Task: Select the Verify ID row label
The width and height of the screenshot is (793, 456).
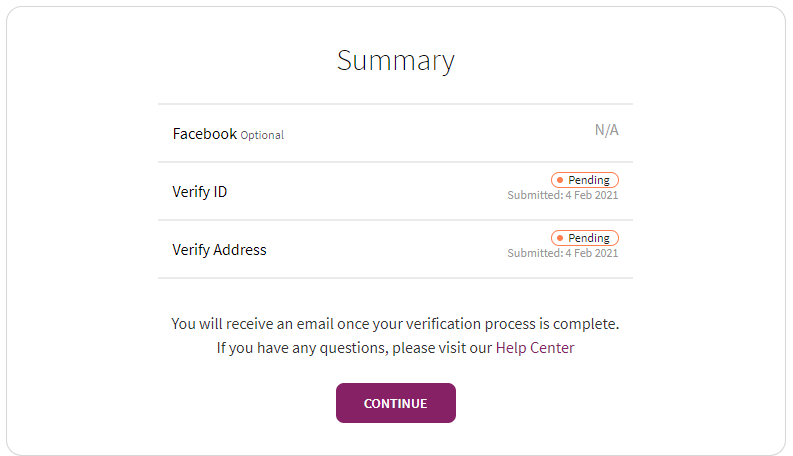Action: point(199,191)
